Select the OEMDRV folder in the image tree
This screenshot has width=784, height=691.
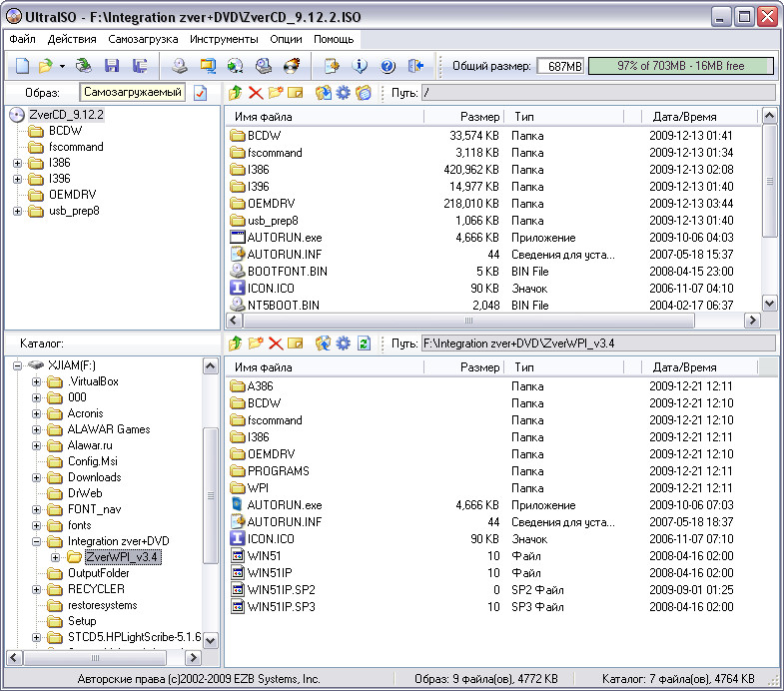[72, 195]
